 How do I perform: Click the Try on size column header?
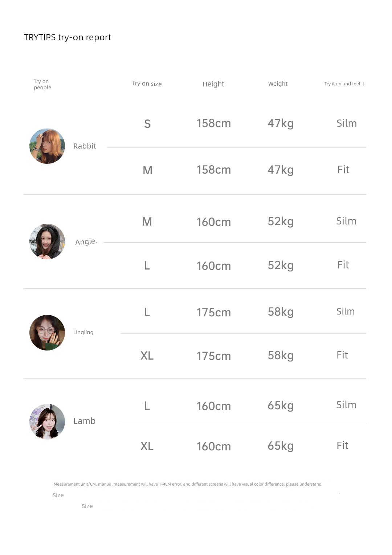click(x=147, y=84)
